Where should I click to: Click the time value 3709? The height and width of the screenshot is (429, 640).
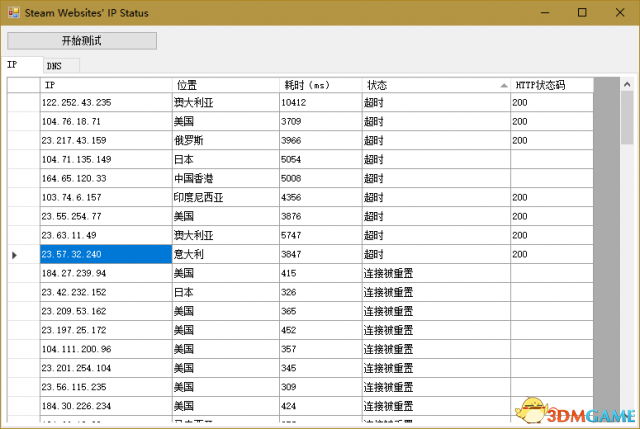[x=291, y=121]
